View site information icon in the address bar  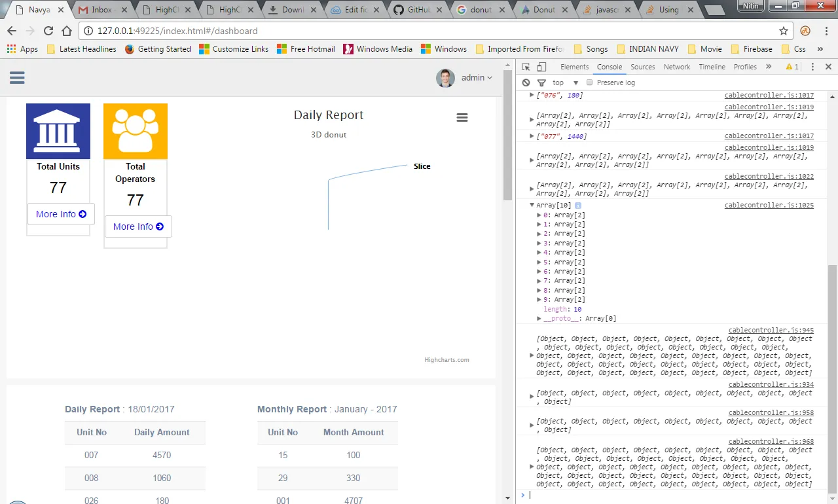click(x=88, y=31)
